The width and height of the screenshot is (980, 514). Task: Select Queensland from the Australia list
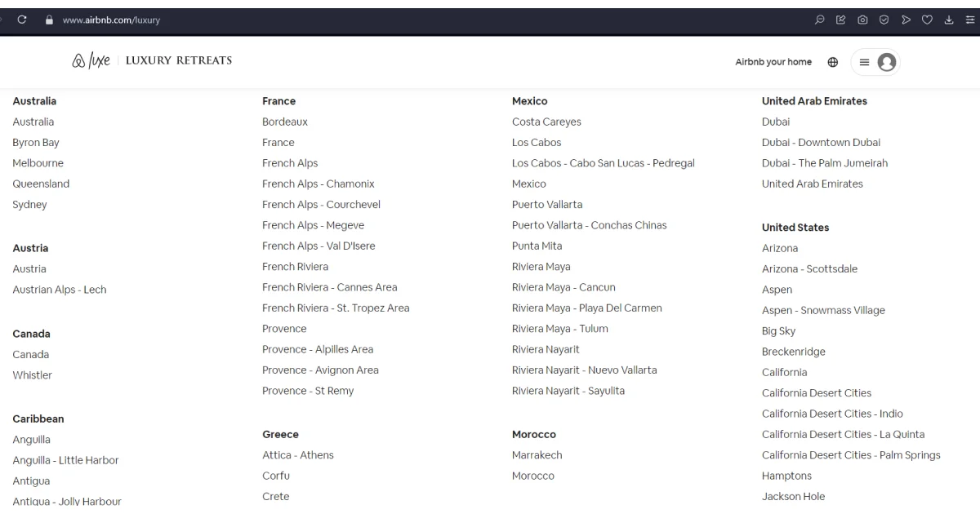click(41, 184)
